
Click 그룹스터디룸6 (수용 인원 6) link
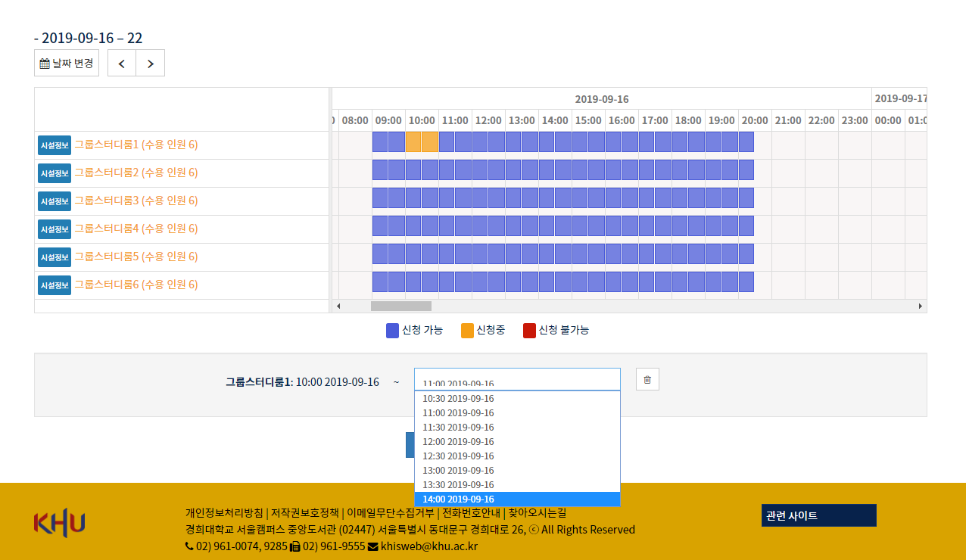tap(136, 285)
